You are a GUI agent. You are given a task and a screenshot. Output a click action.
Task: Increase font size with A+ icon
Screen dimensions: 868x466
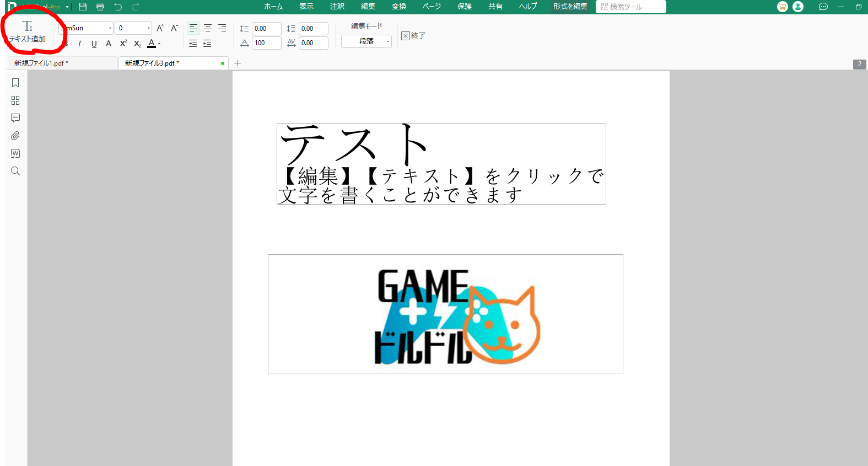point(160,28)
